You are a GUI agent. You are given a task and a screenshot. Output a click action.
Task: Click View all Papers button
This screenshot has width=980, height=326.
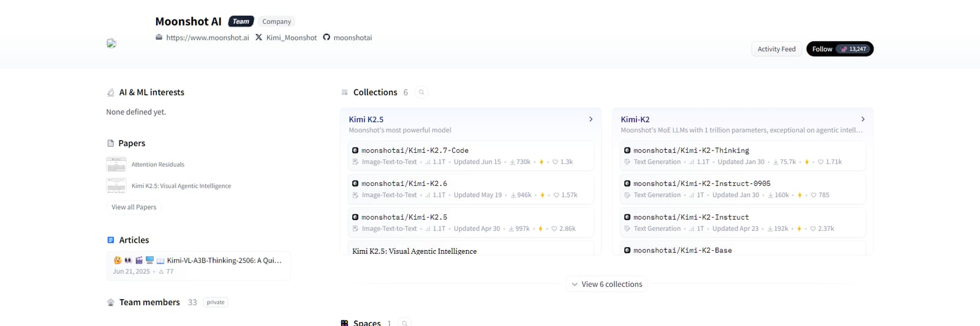coord(134,207)
